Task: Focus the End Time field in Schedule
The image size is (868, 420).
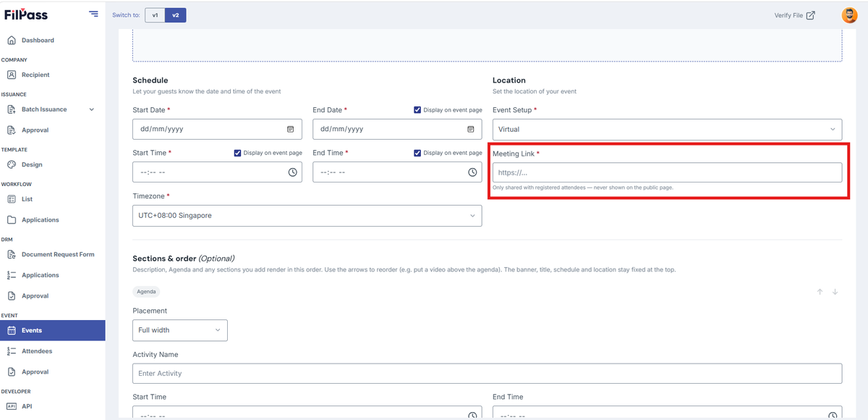Action: [397, 172]
